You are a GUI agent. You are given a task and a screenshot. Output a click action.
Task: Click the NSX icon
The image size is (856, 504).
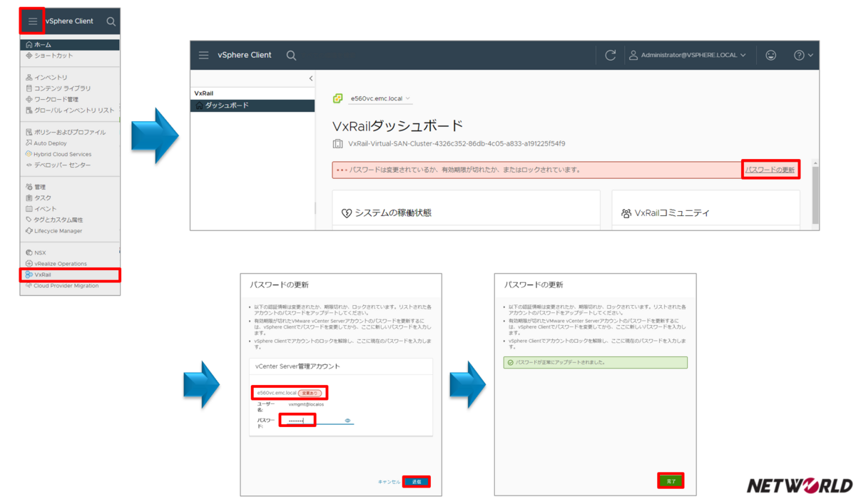pos(29,252)
